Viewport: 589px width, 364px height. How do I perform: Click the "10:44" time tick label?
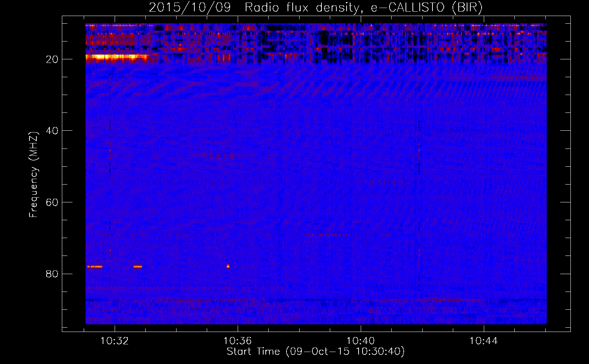tap(483, 341)
